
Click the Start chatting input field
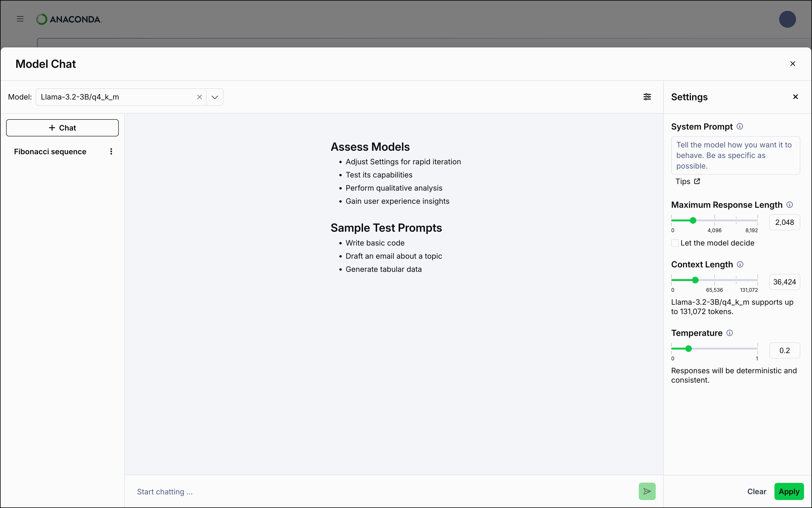(x=235, y=491)
